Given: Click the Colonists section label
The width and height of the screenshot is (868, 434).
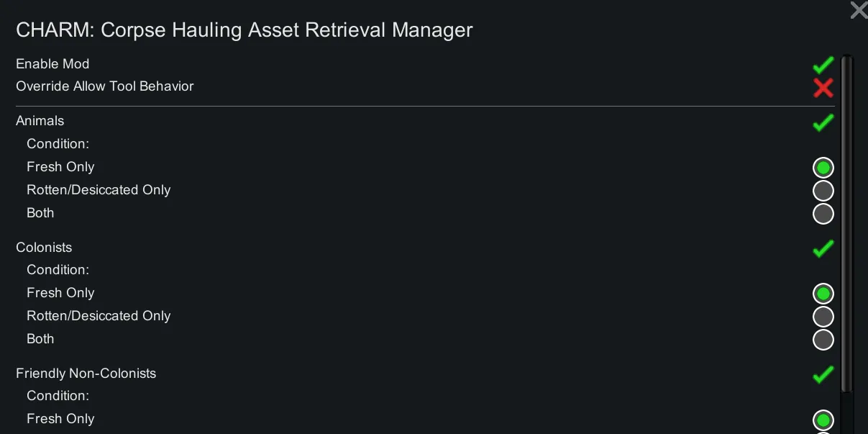Looking at the screenshot, I should pos(44,248).
